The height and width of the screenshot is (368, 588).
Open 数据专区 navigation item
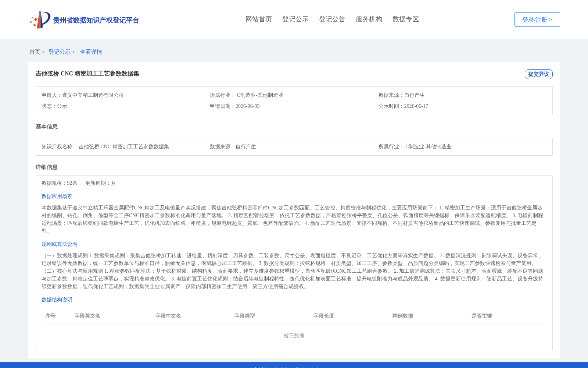tap(406, 19)
